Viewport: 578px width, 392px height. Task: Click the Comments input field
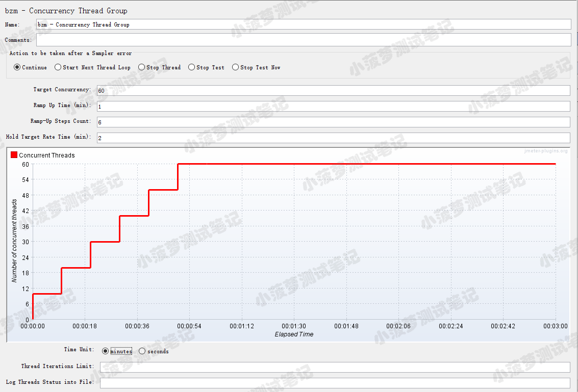[304, 40]
